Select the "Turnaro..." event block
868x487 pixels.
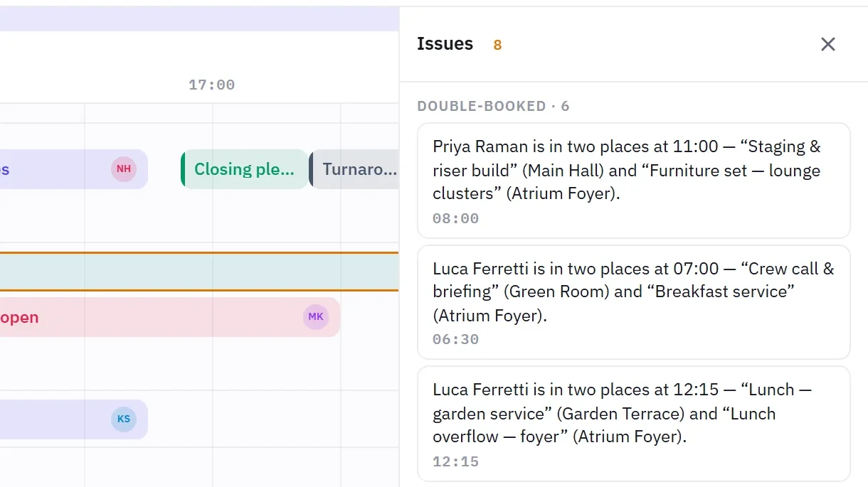354,169
